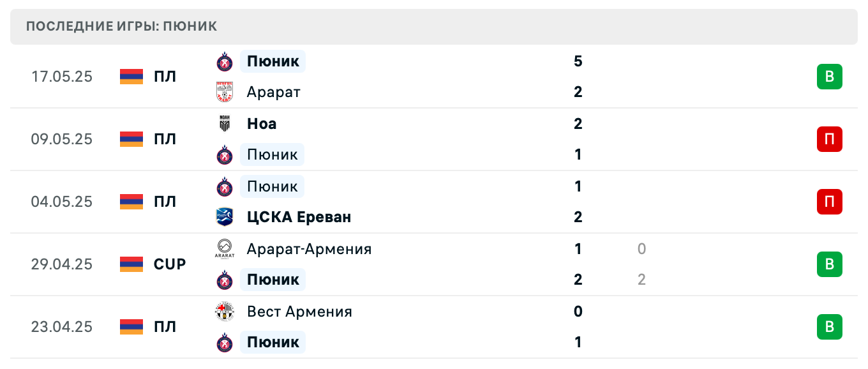Click the red П badge beside the Ноа match
868x369 pixels.
[830, 139]
